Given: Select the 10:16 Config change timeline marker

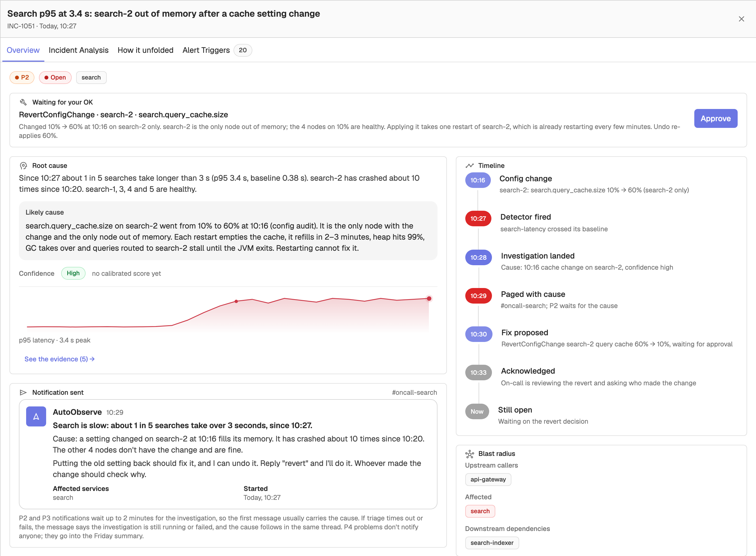Looking at the screenshot, I should [478, 180].
